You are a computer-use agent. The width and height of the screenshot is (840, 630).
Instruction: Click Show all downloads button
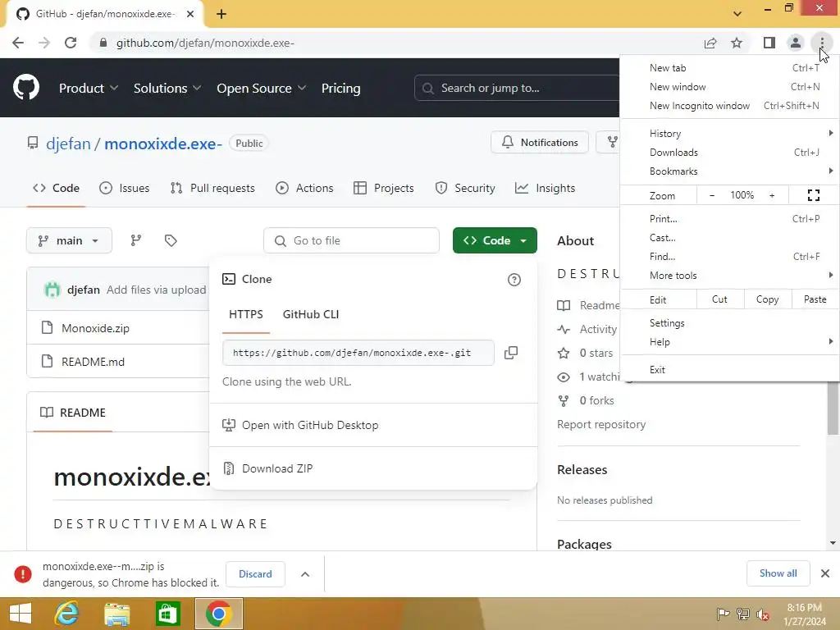pos(778,573)
